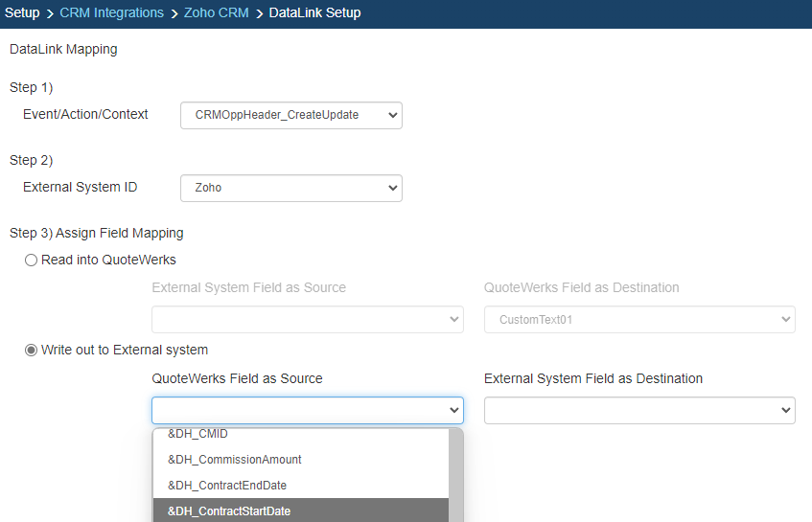Click the dropdown list's vertical scrollbar
Viewport: 812px width, 522px height.
coord(455,474)
